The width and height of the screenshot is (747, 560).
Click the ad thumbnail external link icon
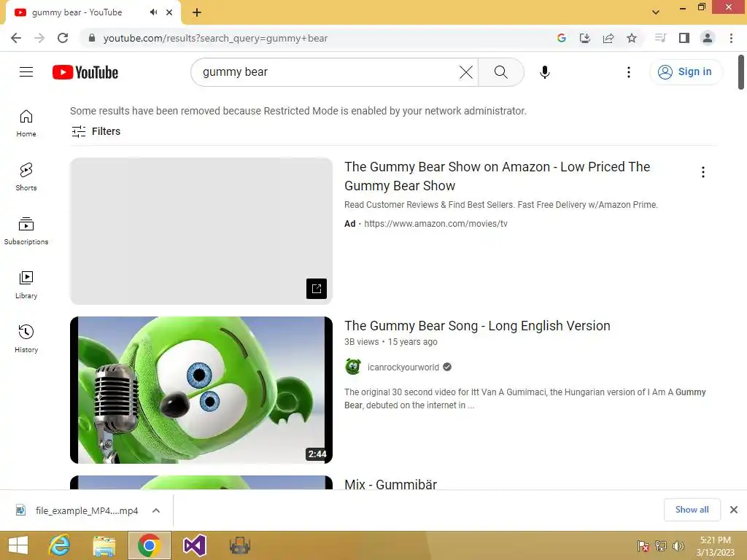(317, 289)
